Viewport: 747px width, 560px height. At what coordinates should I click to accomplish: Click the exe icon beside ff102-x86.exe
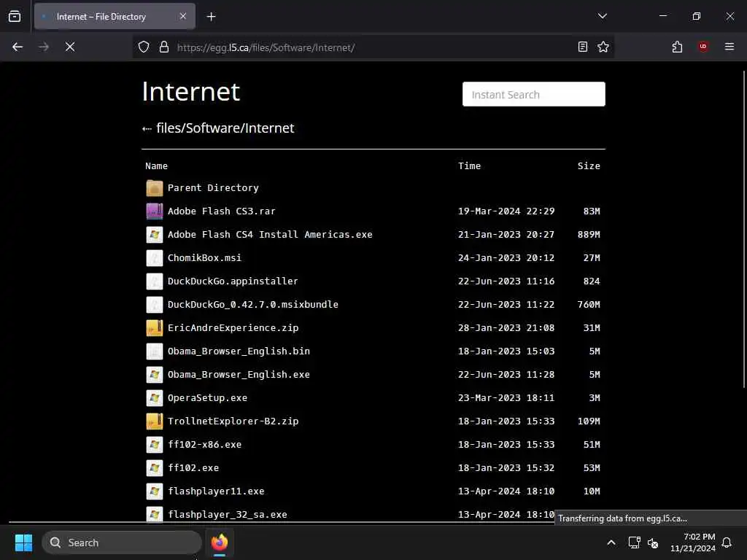[x=155, y=445]
